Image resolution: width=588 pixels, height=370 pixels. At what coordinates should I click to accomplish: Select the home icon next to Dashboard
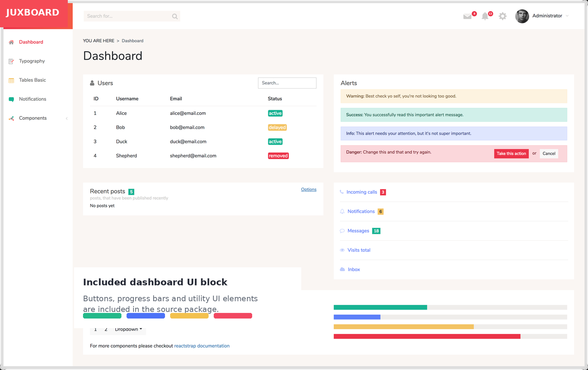point(11,42)
